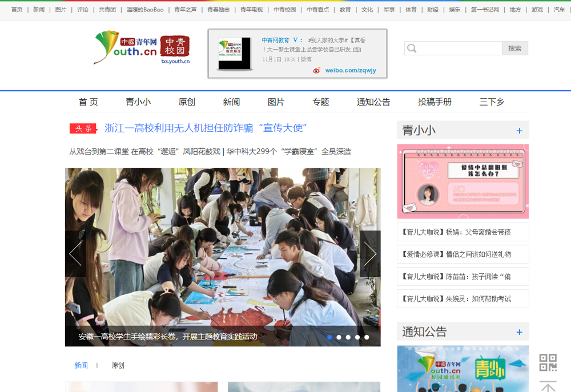Click the Youth.cn China Youth Network logo
This screenshot has width=571, height=392.
coord(126,47)
